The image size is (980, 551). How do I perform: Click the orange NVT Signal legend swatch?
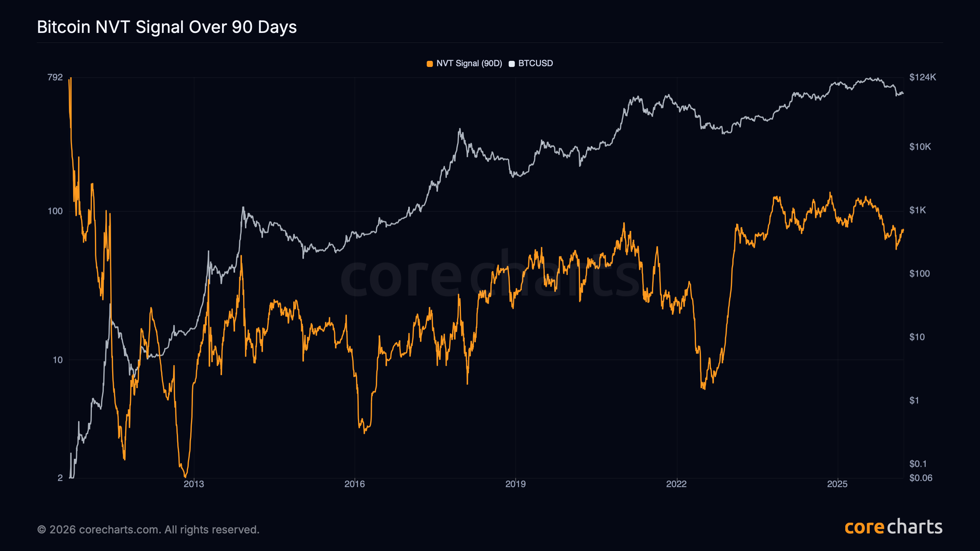coord(430,64)
